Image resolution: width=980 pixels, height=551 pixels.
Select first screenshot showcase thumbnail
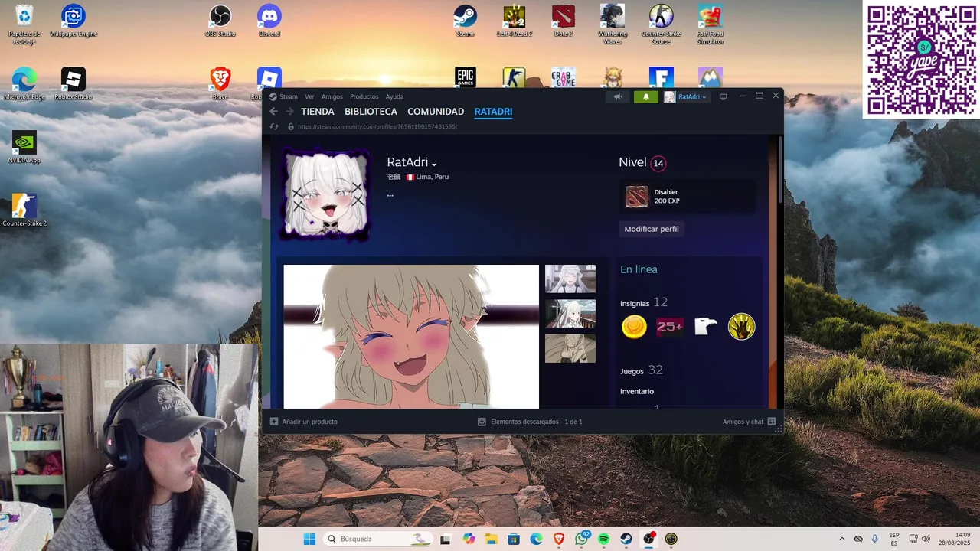coord(570,279)
